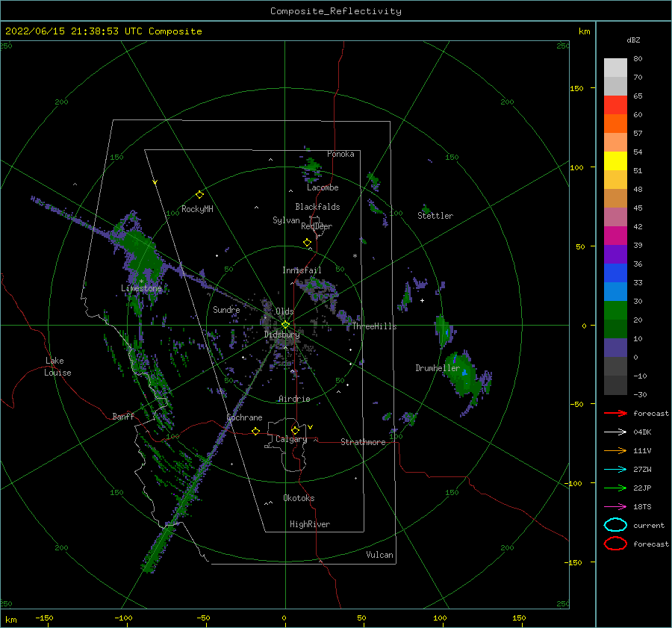
Task: Click the Banff label
Action: coord(123,416)
